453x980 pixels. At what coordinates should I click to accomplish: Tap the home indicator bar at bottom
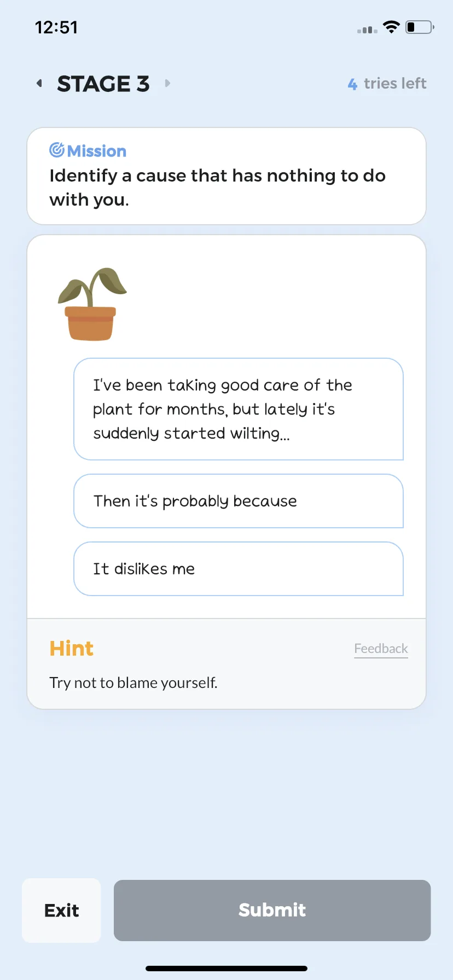(x=226, y=969)
